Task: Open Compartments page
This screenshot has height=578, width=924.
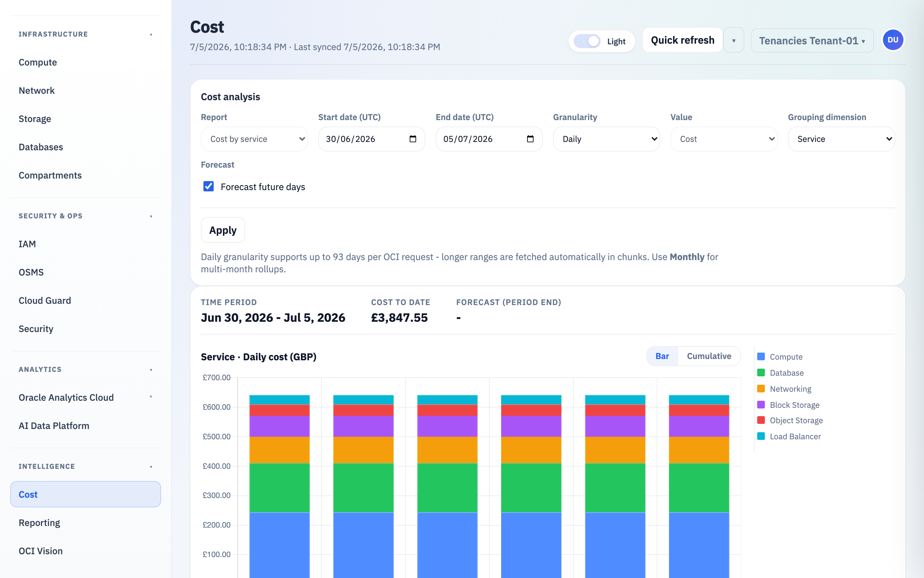Action: 86,175
